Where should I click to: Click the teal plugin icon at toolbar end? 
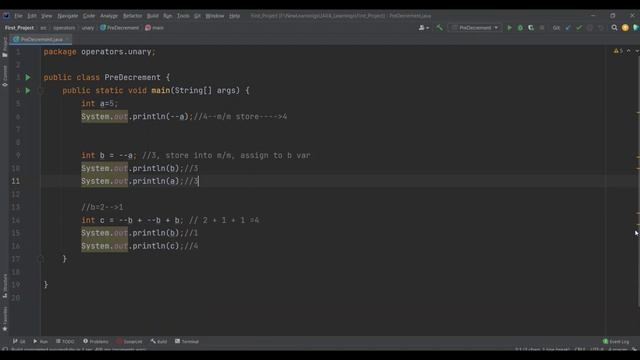(x=636, y=28)
